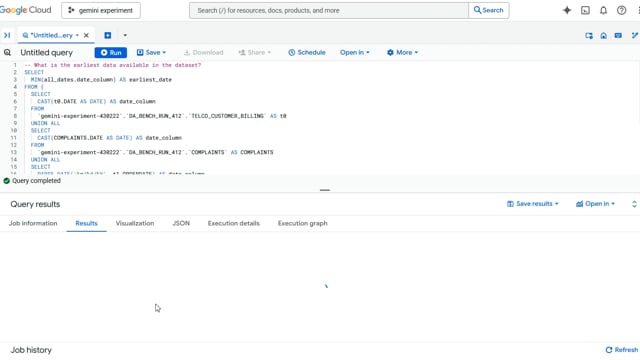This screenshot has width=640, height=360.
Task: Select the gemini experiment project picker
Action: point(101,10)
